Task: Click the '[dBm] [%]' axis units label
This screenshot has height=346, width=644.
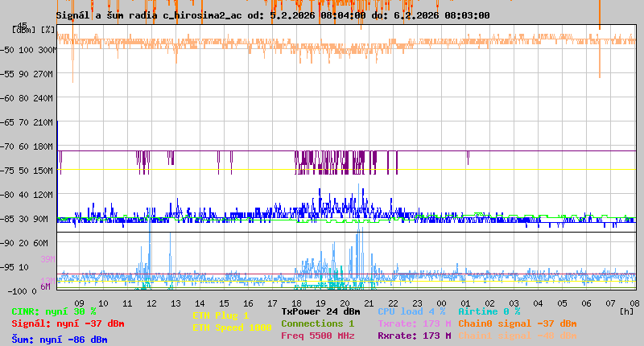Action: click(x=34, y=30)
